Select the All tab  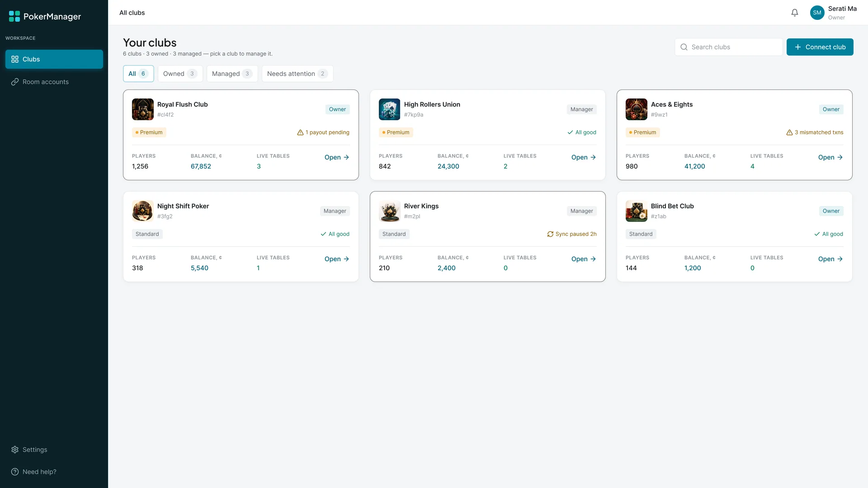[138, 74]
